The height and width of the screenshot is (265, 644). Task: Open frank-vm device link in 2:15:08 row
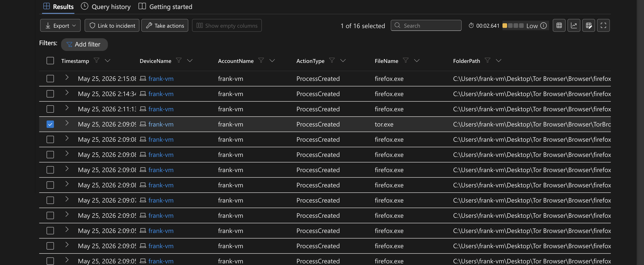(x=161, y=79)
